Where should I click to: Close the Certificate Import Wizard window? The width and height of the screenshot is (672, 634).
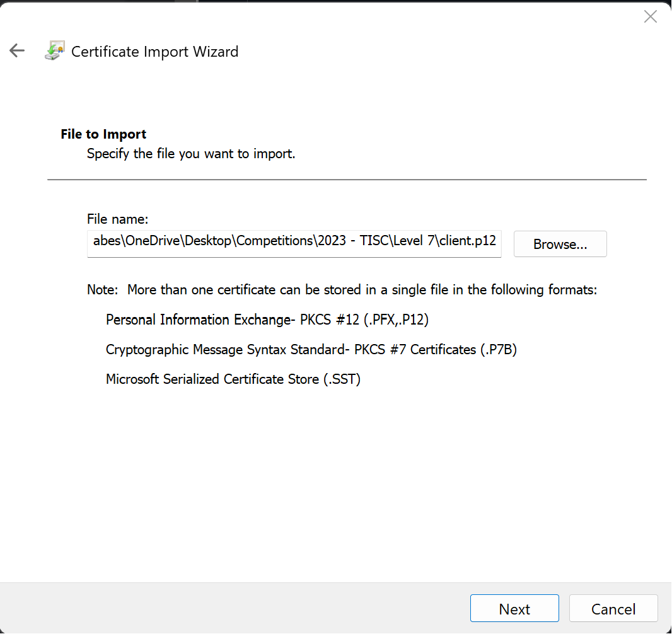point(650,17)
